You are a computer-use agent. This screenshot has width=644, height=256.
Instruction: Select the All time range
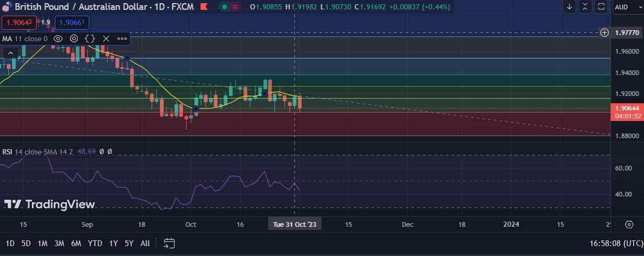[145, 243]
